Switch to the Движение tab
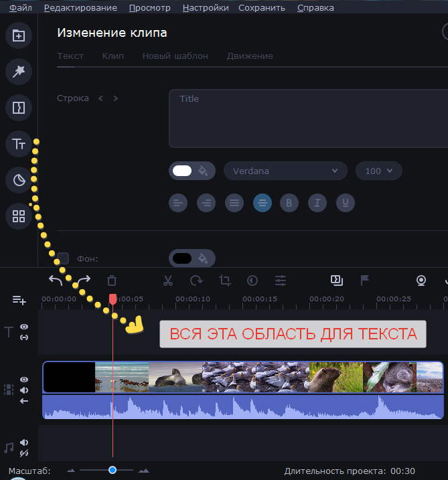The height and width of the screenshot is (480, 448). [x=250, y=56]
